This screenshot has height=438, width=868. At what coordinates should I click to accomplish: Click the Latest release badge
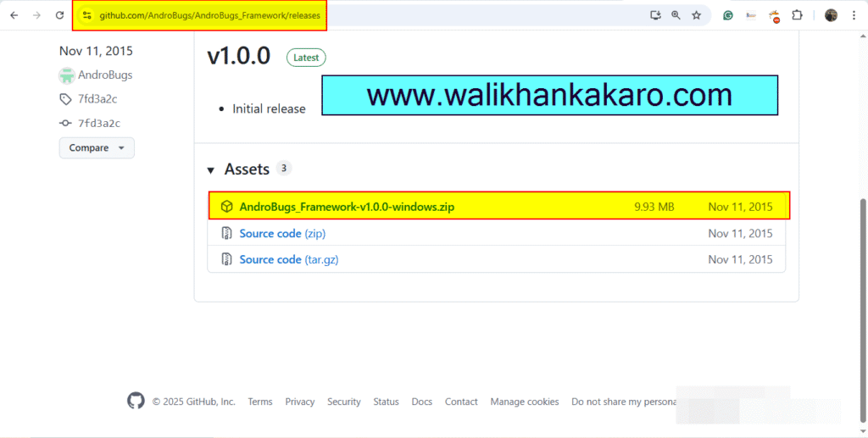click(x=306, y=58)
